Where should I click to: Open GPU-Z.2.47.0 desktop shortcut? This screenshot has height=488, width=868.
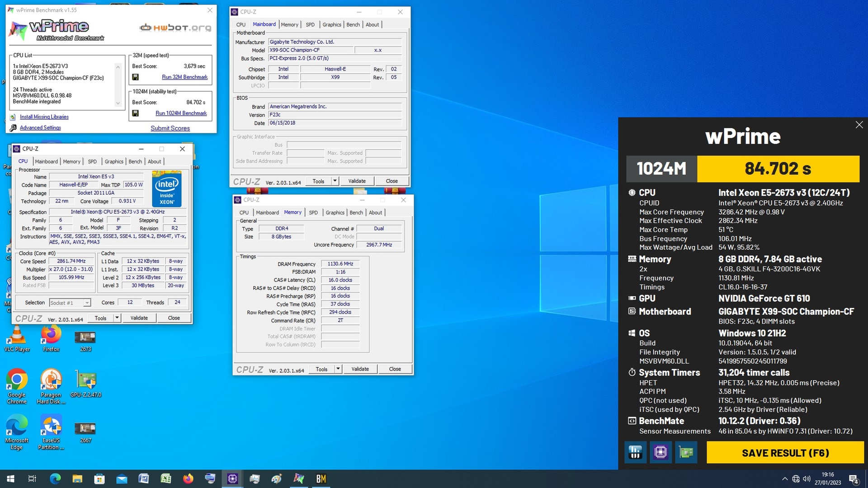pos(85,384)
